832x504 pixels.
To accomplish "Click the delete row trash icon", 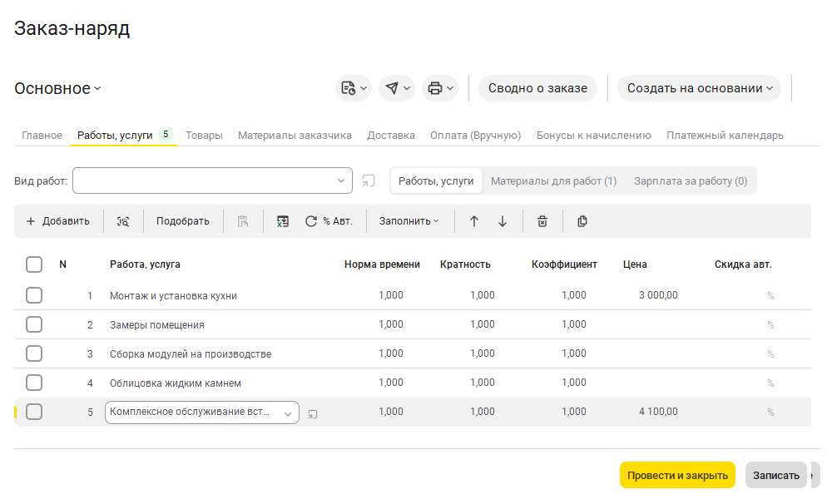I will point(542,221).
